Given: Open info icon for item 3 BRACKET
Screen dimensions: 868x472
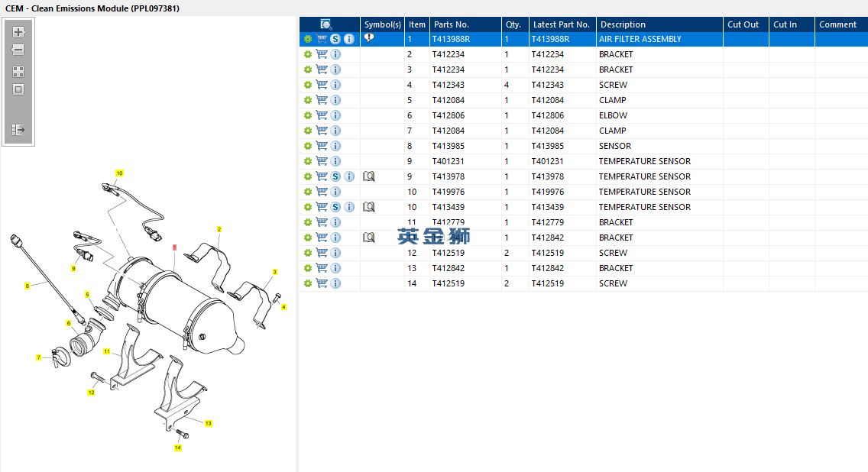Looking at the screenshot, I should pos(335,70).
